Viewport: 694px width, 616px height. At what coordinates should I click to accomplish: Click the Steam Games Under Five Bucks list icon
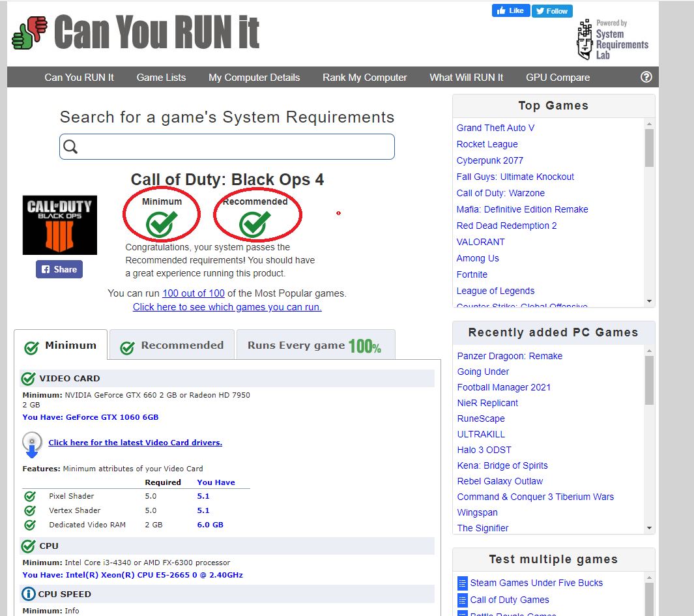point(462,583)
